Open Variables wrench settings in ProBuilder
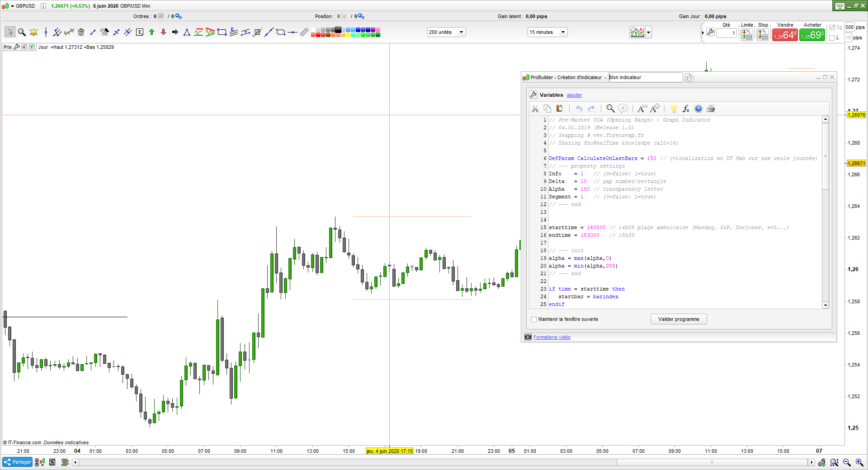This screenshot has width=868, height=470. coord(533,95)
